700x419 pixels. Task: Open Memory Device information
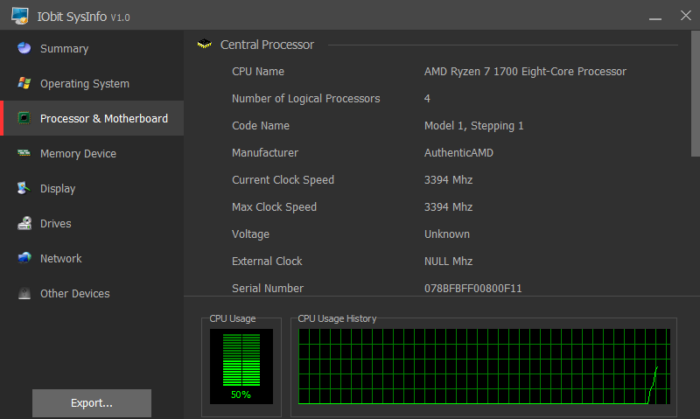click(92, 153)
